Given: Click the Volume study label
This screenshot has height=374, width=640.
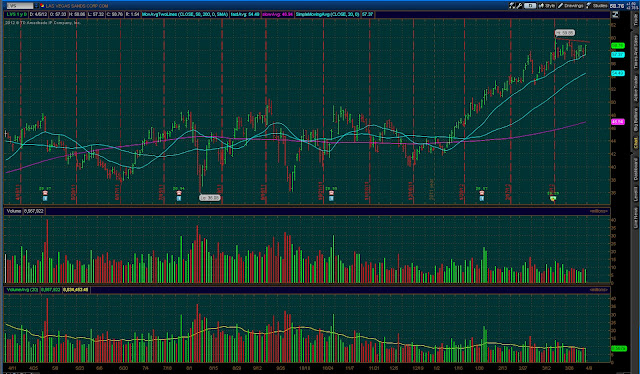Looking at the screenshot, I should point(13,211).
